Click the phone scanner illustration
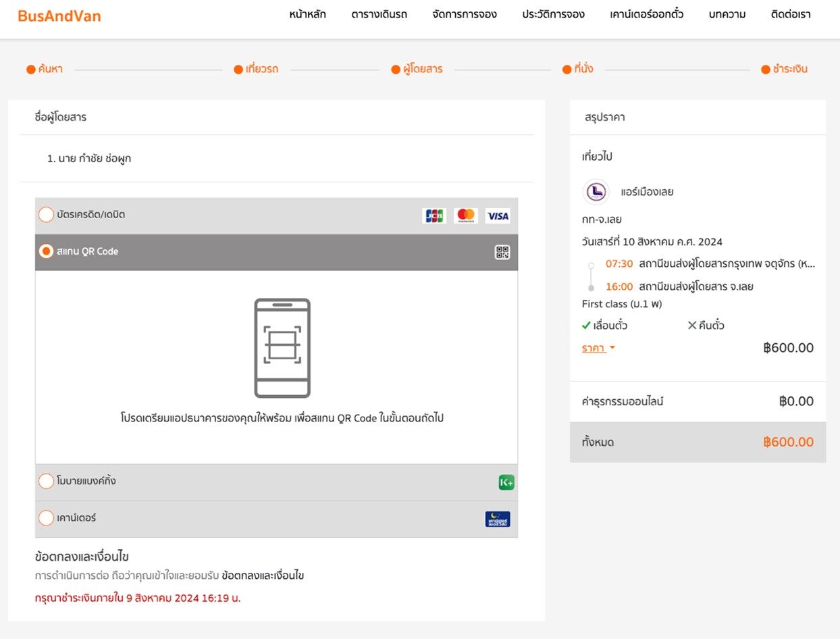This screenshot has height=639, width=840. coord(282,348)
